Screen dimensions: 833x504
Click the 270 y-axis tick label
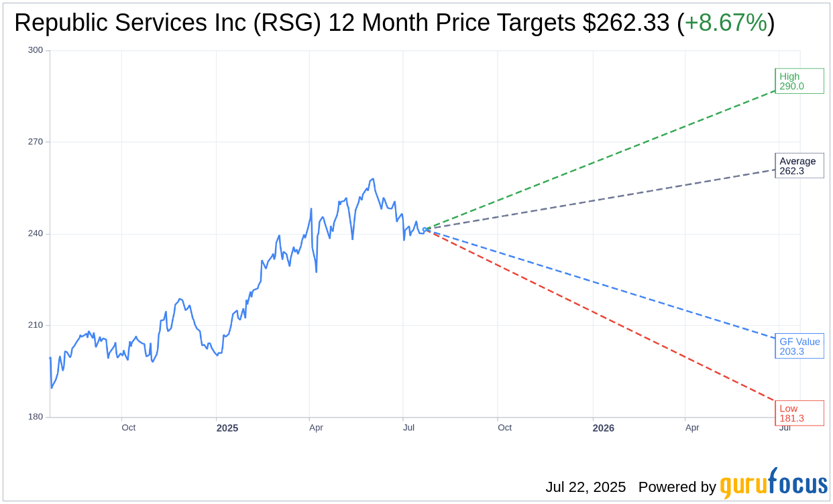36,142
